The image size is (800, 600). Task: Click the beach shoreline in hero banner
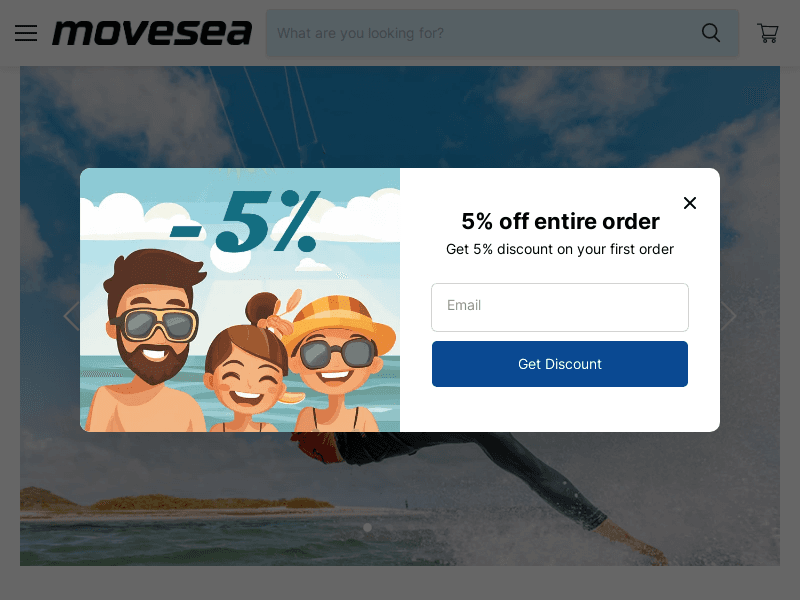179,507
